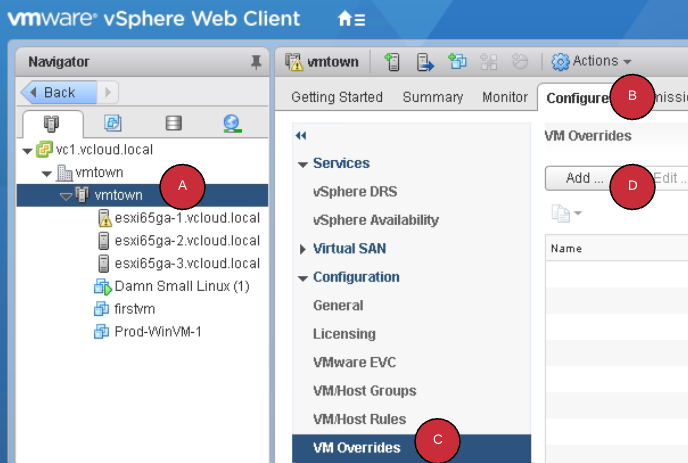The width and height of the screenshot is (688, 463).
Task: Switch to Storage view tab
Action: 173,123
